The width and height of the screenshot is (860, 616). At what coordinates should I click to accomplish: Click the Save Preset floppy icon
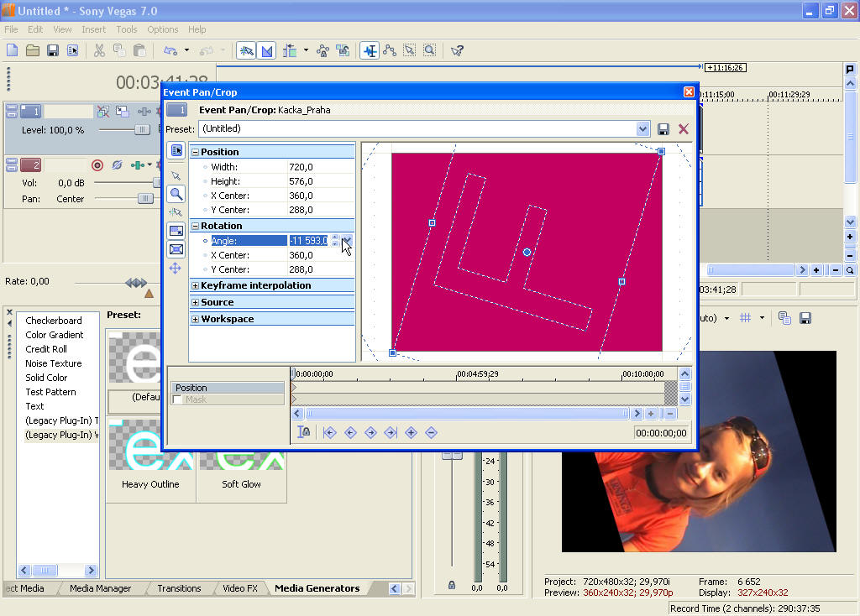(663, 129)
